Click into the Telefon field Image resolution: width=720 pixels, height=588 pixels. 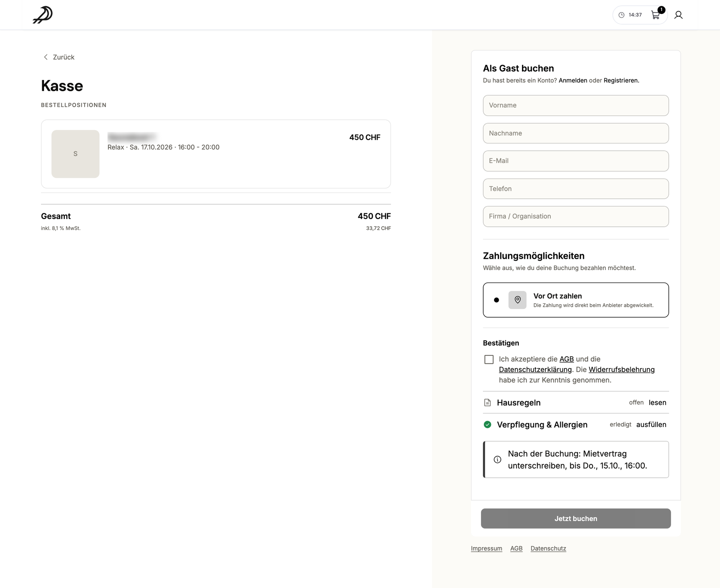pos(576,189)
